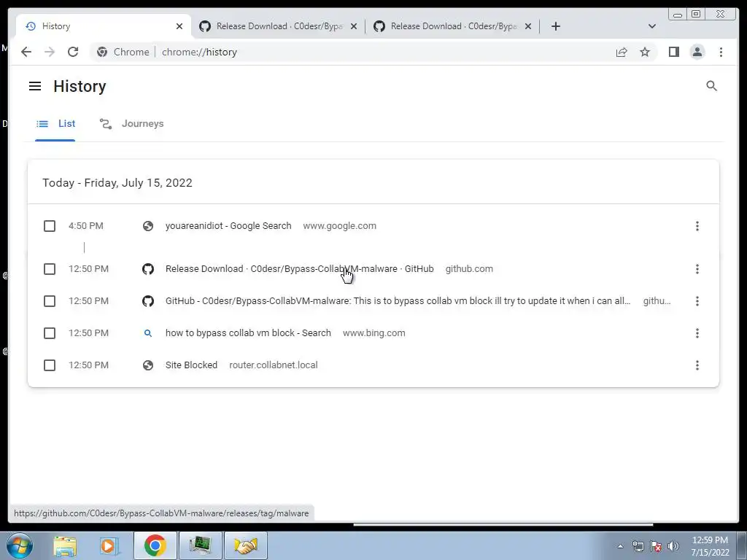Screen dimensions: 747x560
Task: Go back with the browser back arrow
Action: [26, 52]
